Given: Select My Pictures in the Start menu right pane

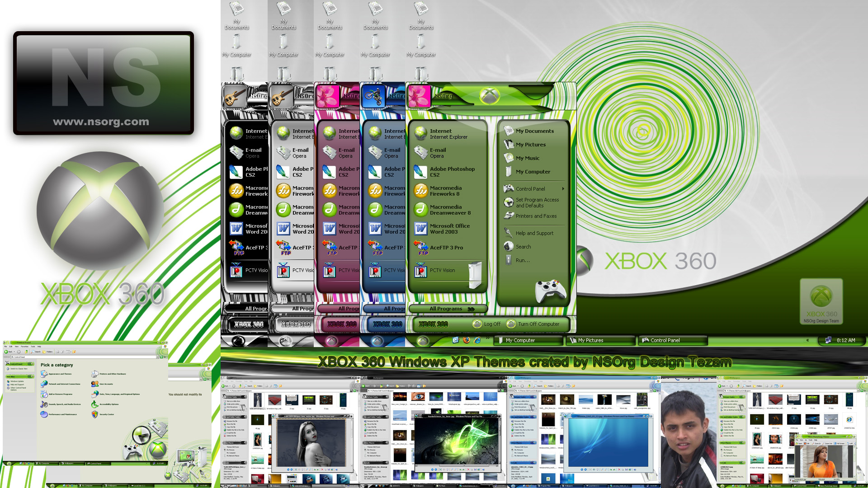Looking at the screenshot, I should [531, 145].
